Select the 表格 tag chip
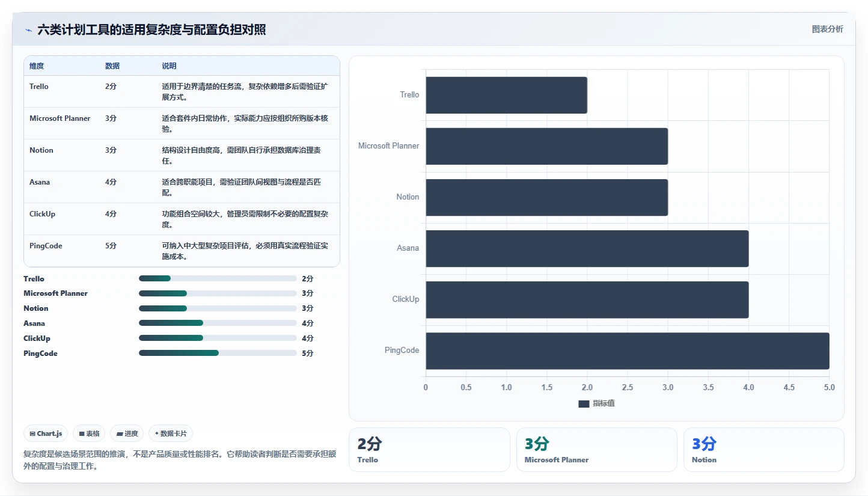The width and height of the screenshot is (868, 496). tap(89, 433)
